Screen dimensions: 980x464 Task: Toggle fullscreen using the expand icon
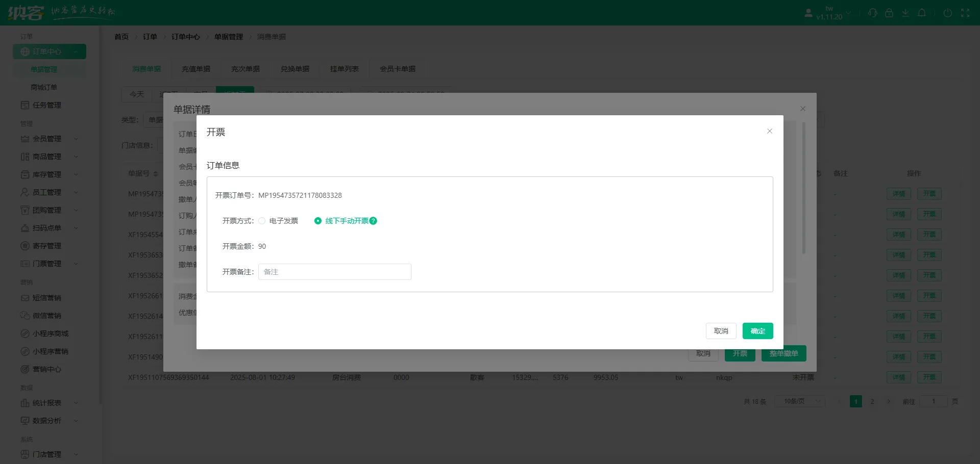pos(965,13)
